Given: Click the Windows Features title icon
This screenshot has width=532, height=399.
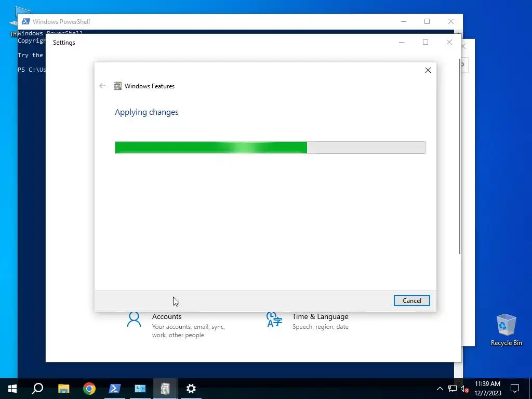Looking at the screenshot, I should (x=117, y=86).
